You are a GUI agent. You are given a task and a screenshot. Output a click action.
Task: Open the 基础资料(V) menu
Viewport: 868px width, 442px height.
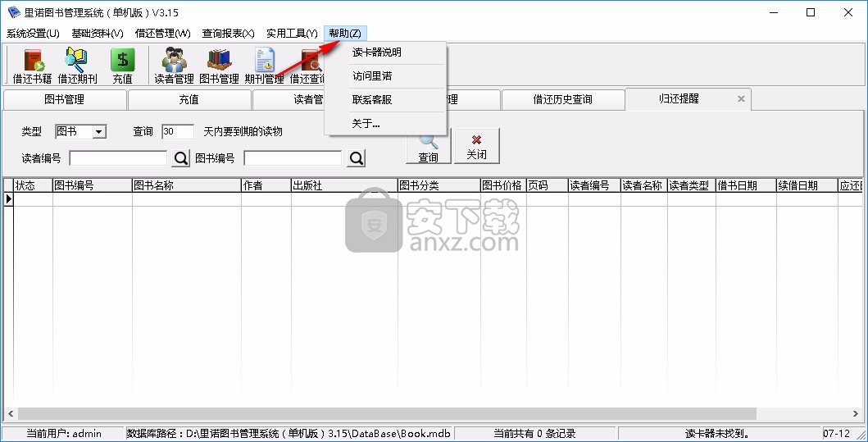(98, 34)
